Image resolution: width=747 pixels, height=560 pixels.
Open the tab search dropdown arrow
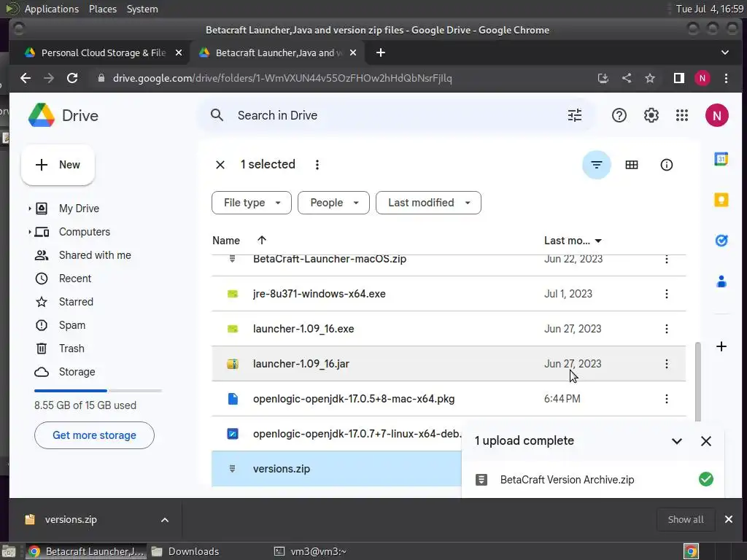click(x=724, y=52)
